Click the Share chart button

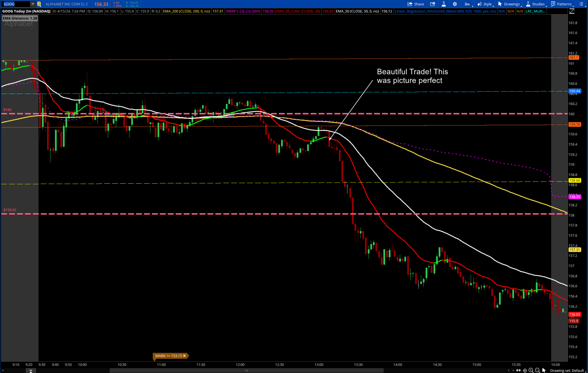(x=415, y=4)
